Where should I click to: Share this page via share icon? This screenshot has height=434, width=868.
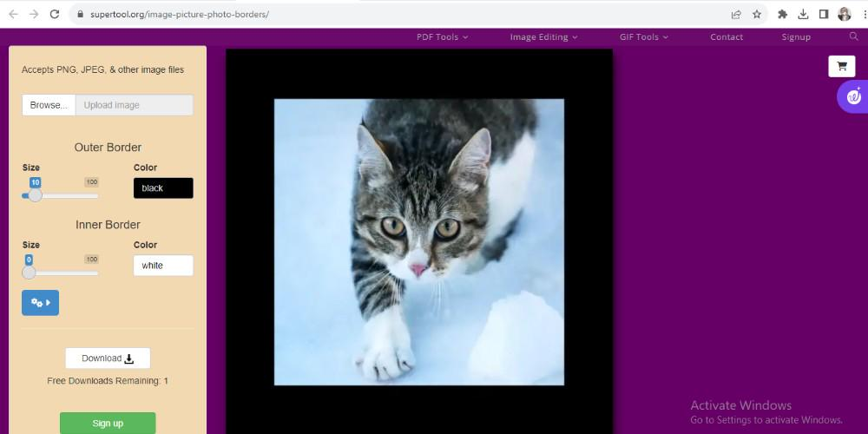coord(736,15)
